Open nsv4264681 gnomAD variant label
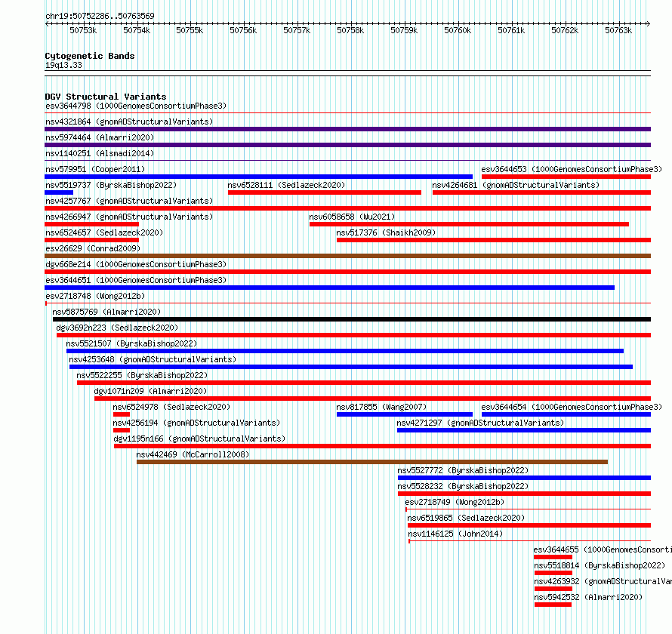Image resolution: width=672 pixels, height=634 pixels. point(516,185)
